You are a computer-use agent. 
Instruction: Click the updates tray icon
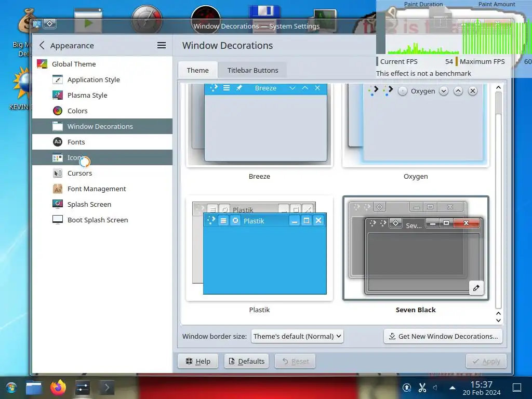[x=407, y=388]
